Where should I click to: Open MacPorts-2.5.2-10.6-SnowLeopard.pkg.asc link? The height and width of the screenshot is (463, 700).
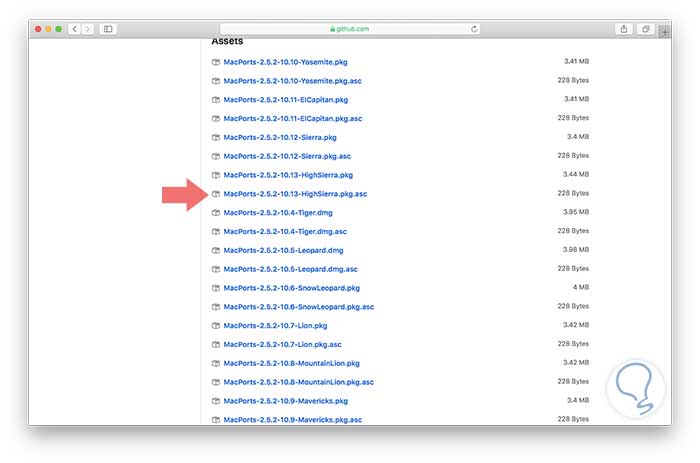pyautogui.click(x=299, y=307)
